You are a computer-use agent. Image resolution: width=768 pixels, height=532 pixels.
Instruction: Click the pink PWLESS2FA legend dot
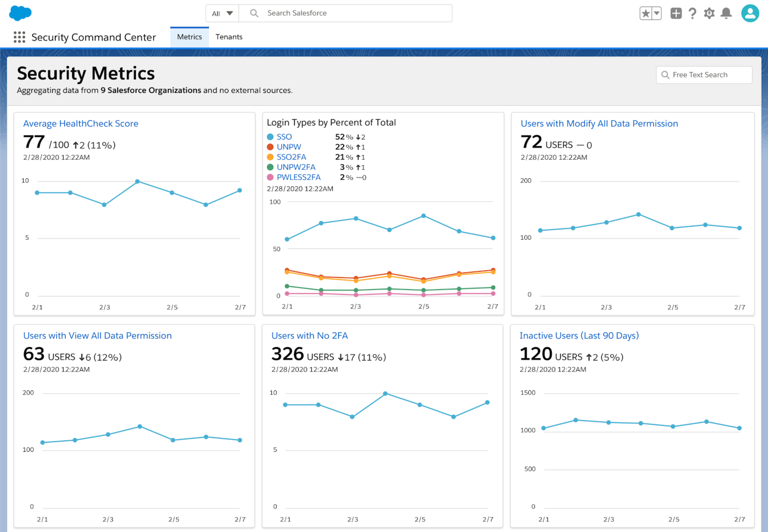coord(270,177)
